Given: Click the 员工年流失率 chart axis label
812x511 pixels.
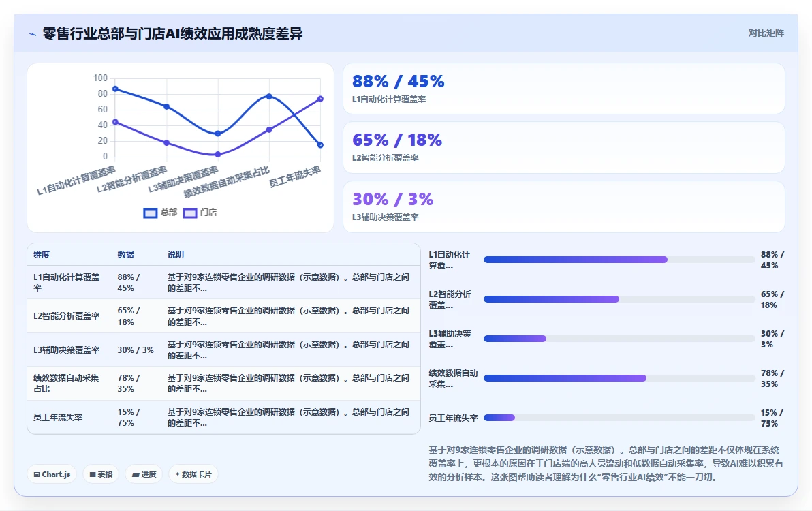Looking at the screenshot, I should (x=295, y=177).
